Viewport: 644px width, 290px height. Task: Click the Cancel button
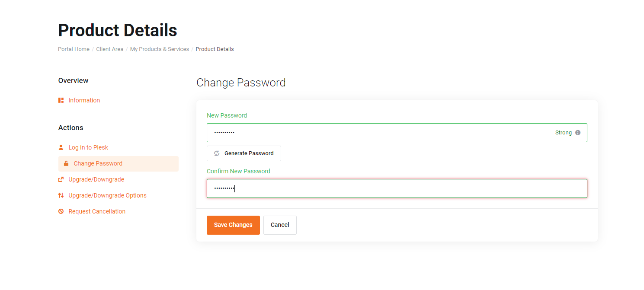pyautogui.click(x=280, y=225)
